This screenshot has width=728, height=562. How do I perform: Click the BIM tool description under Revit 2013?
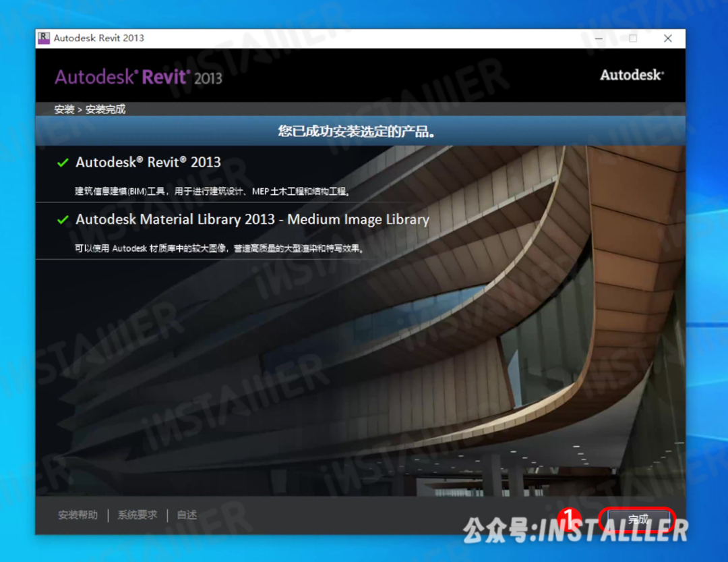click(212, 191)
